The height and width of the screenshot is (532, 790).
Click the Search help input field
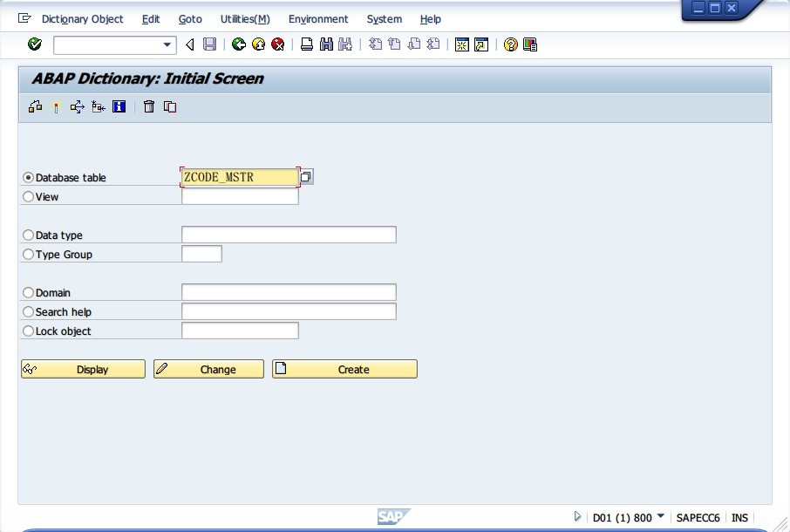pyautogui.click(x=289, y=310)
